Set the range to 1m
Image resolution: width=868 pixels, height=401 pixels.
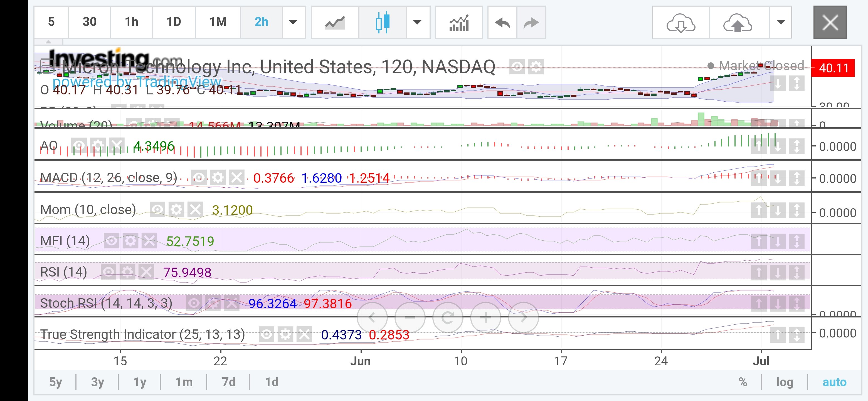coord(184,382)
